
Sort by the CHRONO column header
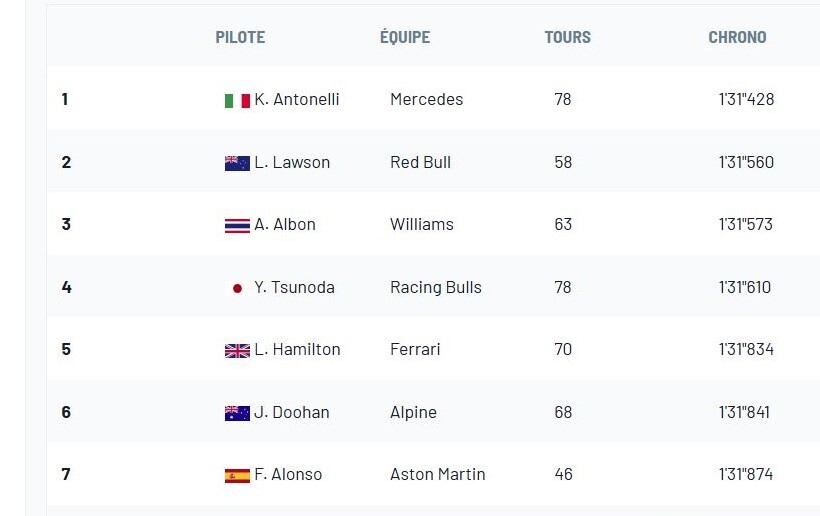737,37
